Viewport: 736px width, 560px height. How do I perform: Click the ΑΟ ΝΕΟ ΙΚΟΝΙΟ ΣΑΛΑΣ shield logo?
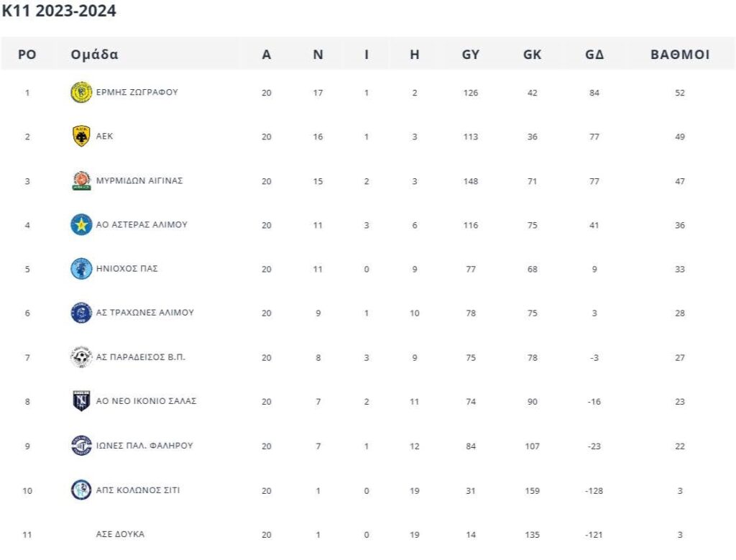81,401
